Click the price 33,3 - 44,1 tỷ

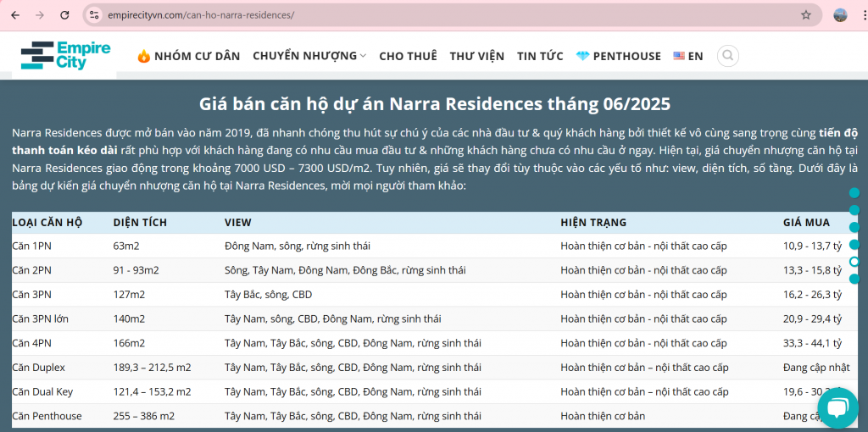pyautogui.click(x=812, y=344)
